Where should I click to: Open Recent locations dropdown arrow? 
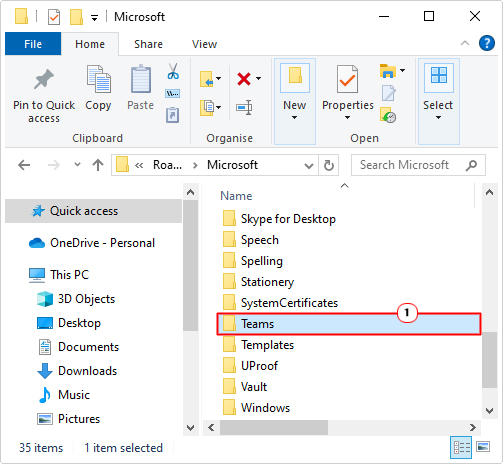tap(77, 164)
